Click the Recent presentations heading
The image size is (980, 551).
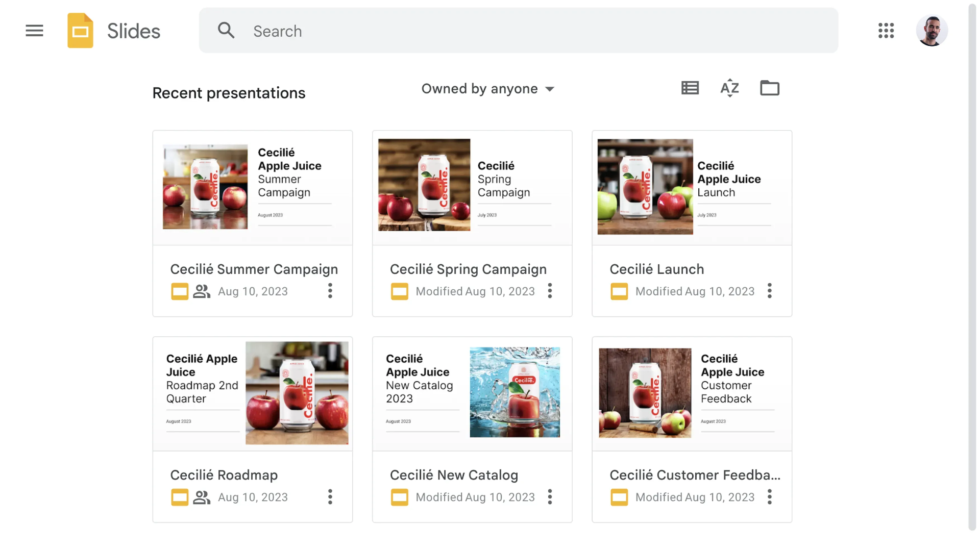(x=229, y=93)
